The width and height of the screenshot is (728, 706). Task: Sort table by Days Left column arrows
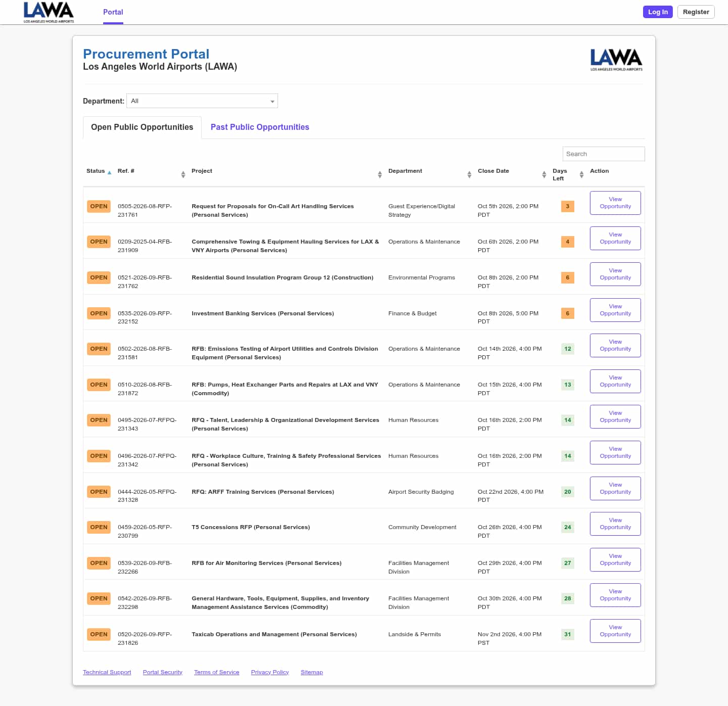[x=581, y=174]
